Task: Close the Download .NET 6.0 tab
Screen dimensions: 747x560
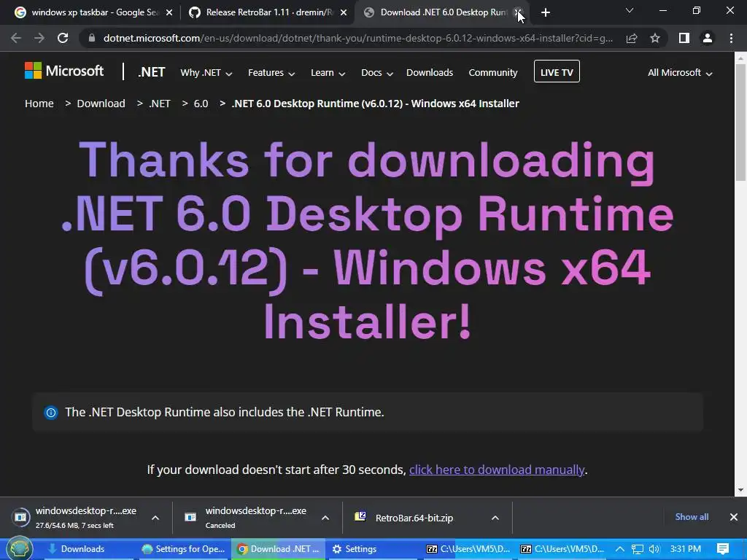Action: coord(518,12)
